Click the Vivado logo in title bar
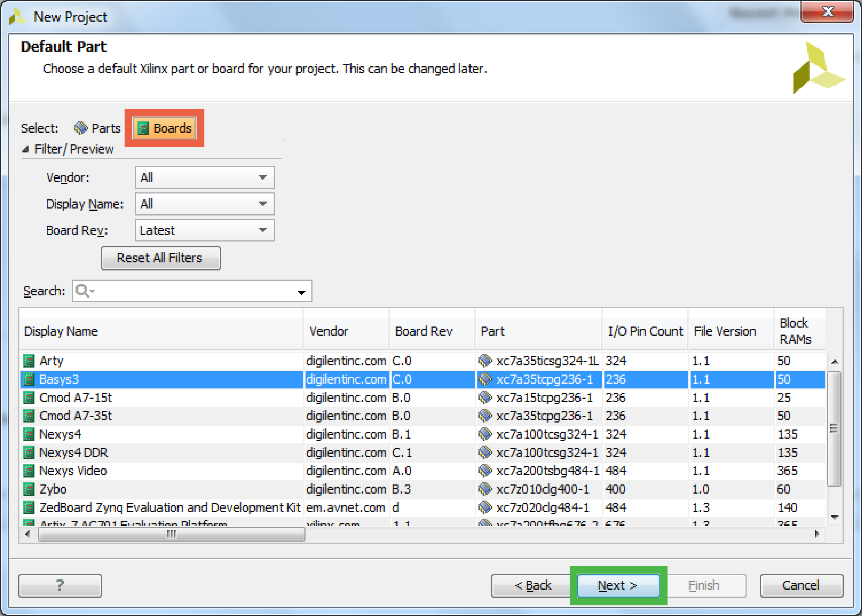862x616 pixels. [x=18, y=17]
